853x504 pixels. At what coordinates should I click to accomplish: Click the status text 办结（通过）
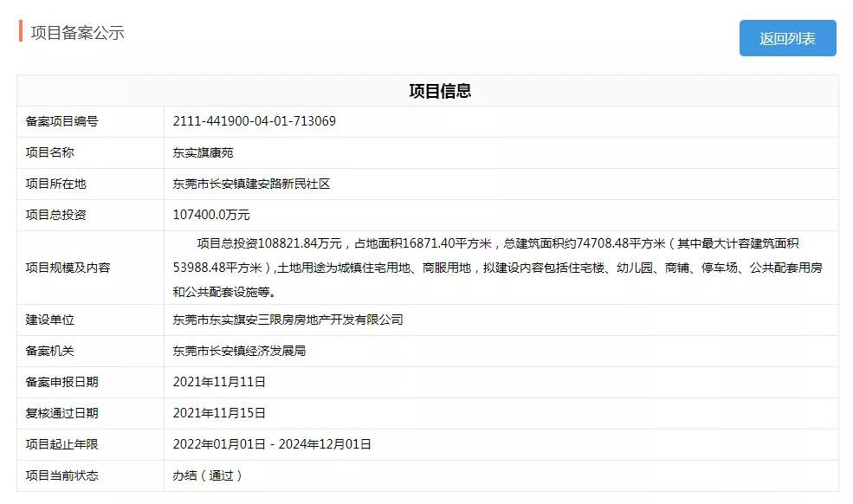click(x=210, y=475)
